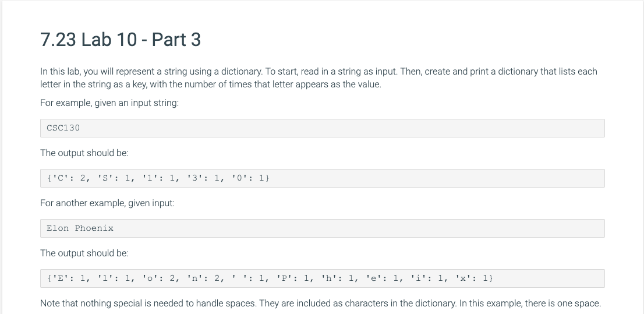
Task: Click the 'Elon Phoenix' example input box
Action: click(x=323, y=228)
